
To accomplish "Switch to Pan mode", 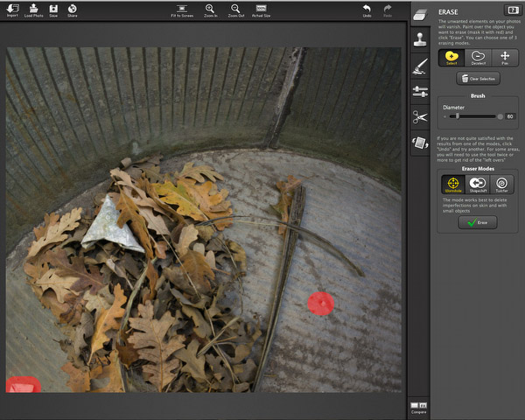I will (505, 58).
